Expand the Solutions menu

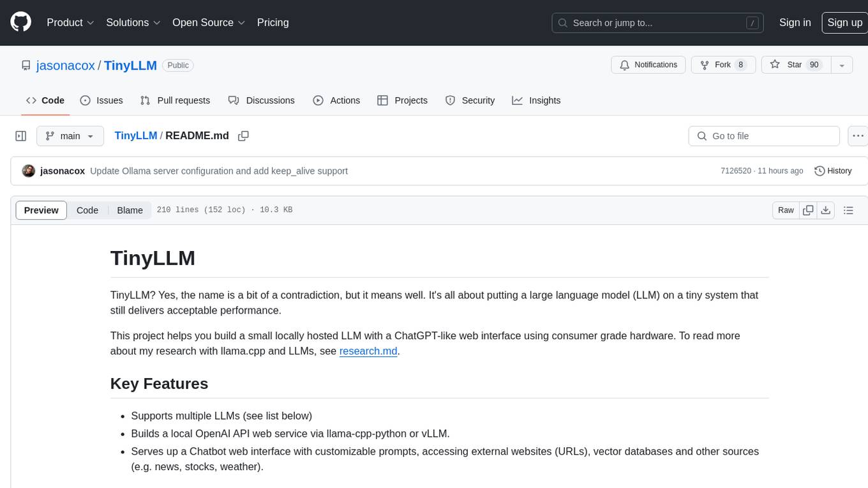[133, 22]
